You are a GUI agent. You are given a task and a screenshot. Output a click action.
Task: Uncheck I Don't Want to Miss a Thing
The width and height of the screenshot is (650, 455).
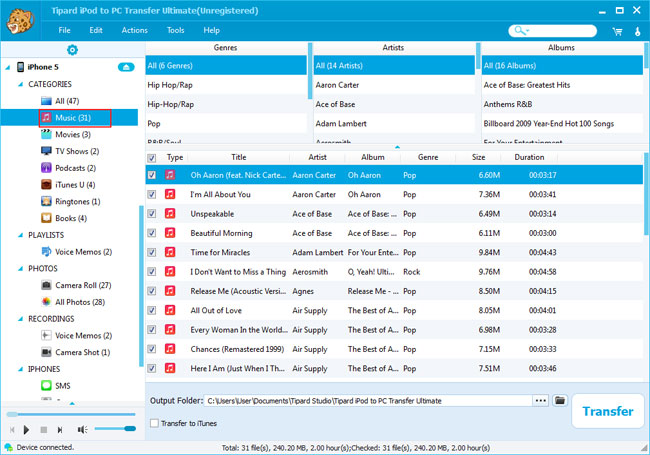[x=152, y=271]
